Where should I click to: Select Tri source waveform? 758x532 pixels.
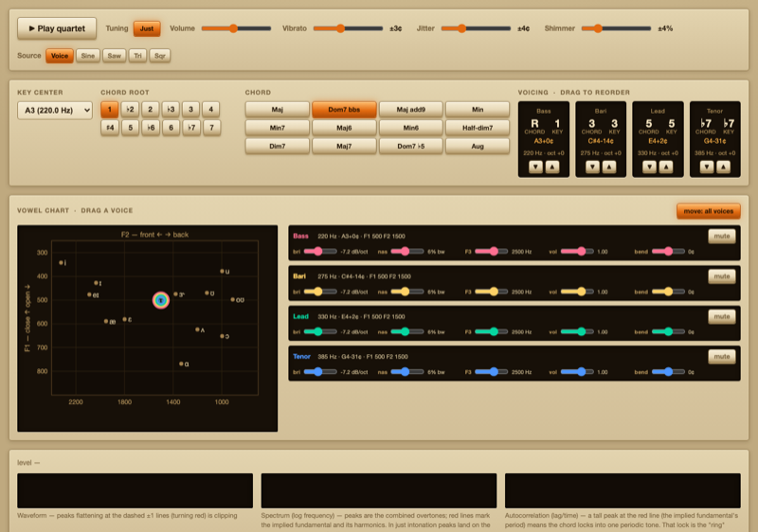(137, 56)
